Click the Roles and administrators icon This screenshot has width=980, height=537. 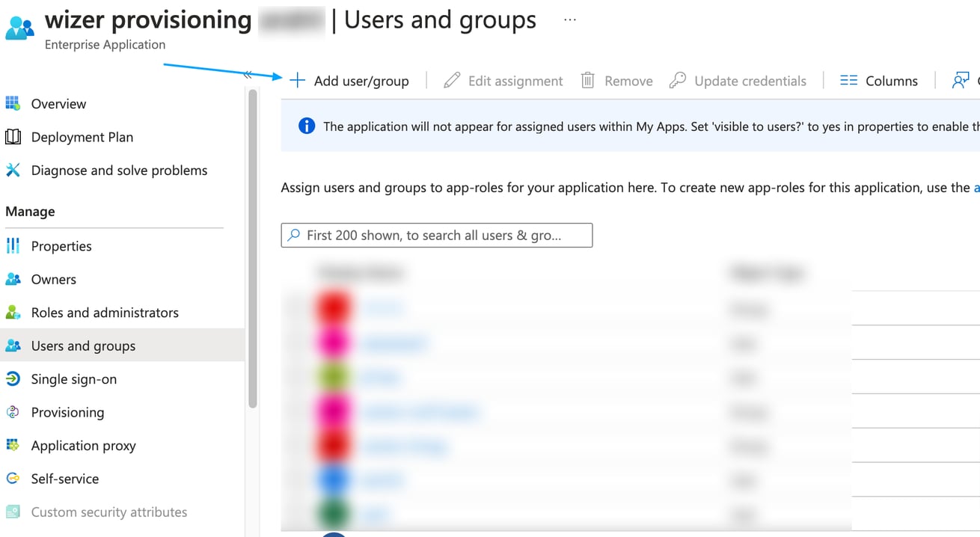coord(13,312)
